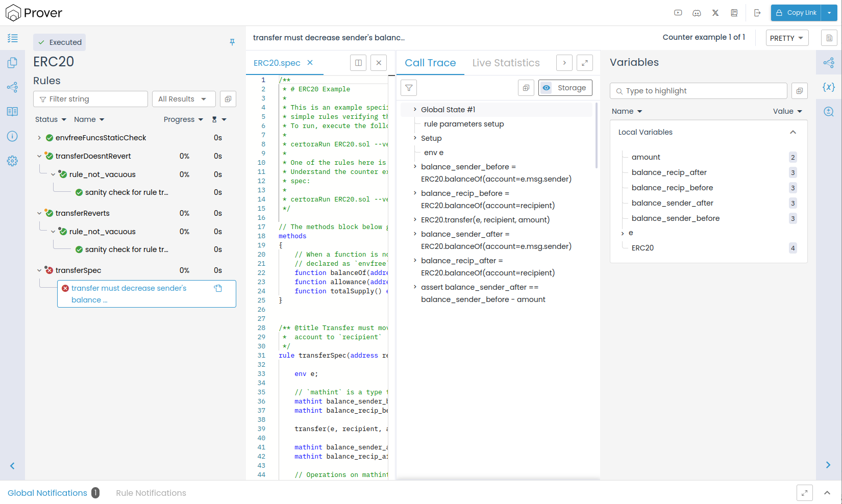Switch to the Rule Notifications tab
Screen dimensions: 842x504
(x=151, y=493)
